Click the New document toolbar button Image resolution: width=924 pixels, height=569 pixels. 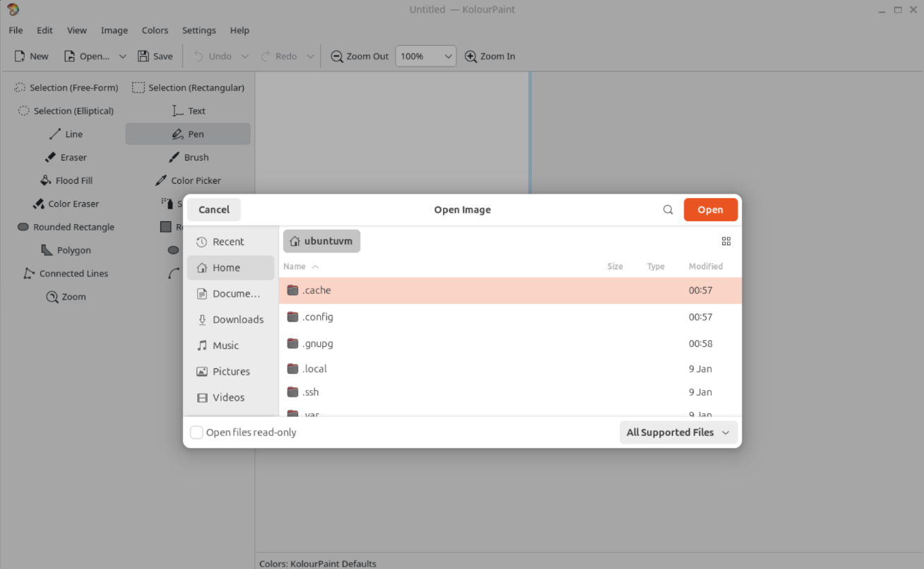[32, 57]
